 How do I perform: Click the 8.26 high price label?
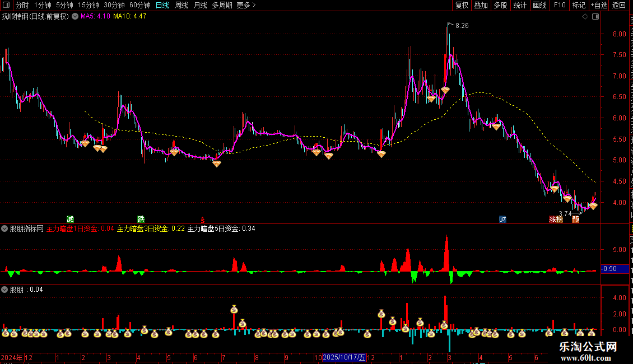click(462, 26)
